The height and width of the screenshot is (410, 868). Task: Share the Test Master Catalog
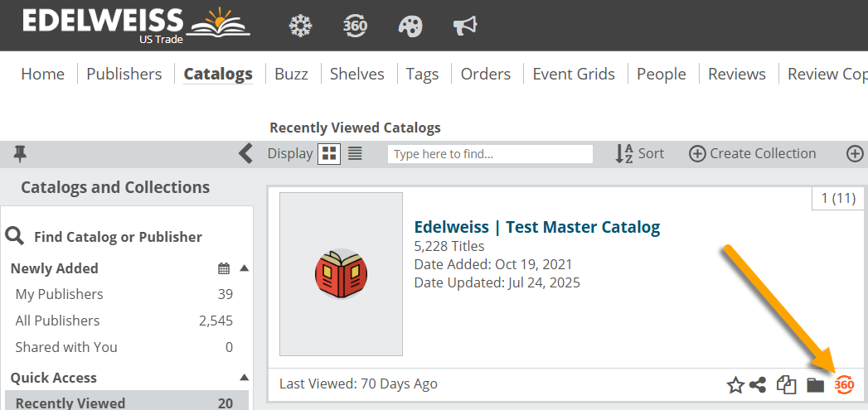[758, 384]
